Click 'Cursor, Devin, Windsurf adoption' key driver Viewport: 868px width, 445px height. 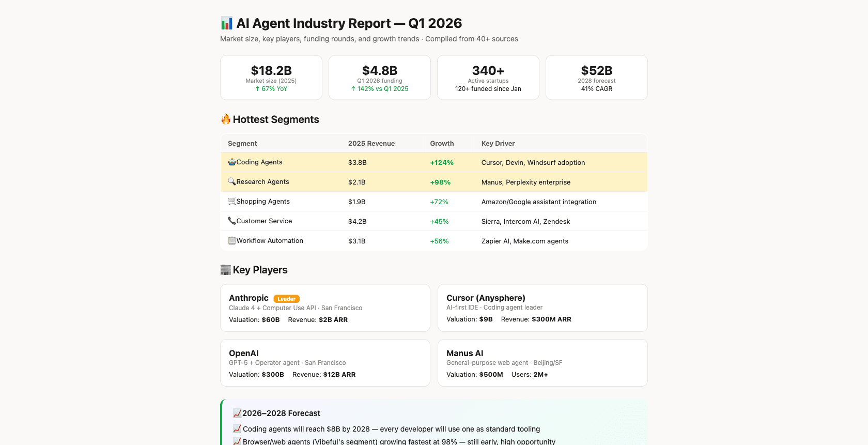point(533,163)
